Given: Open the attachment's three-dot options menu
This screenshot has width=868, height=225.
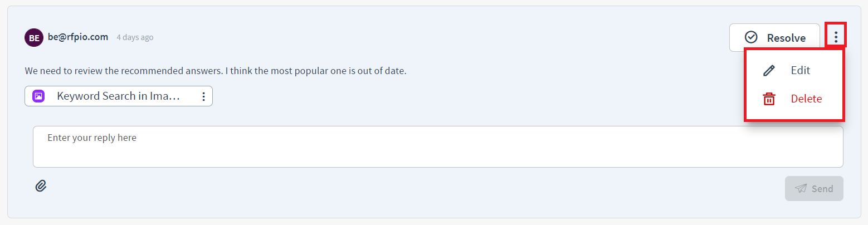Looking at the screenshot, I should tap(203, 96).
